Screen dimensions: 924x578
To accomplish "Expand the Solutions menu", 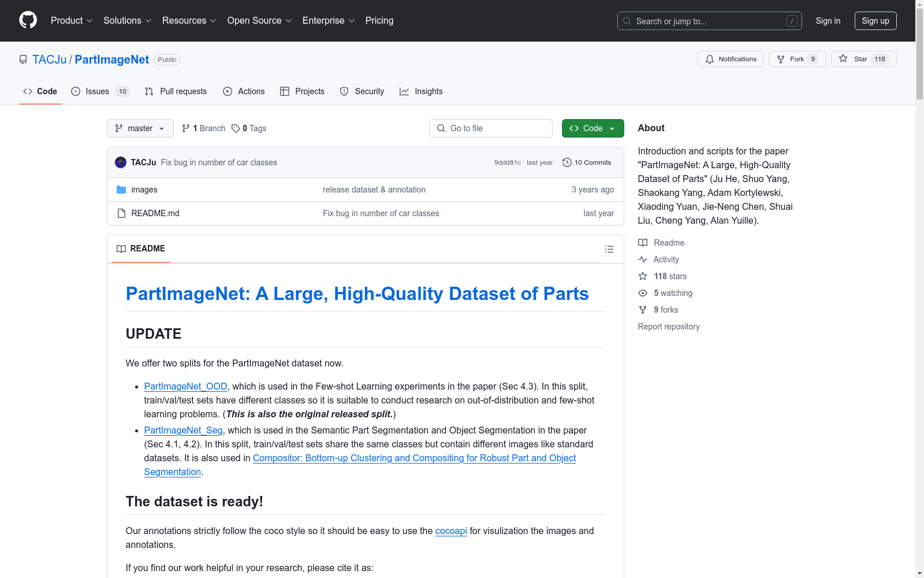I will pyautogui.click(x=128, y=20).
